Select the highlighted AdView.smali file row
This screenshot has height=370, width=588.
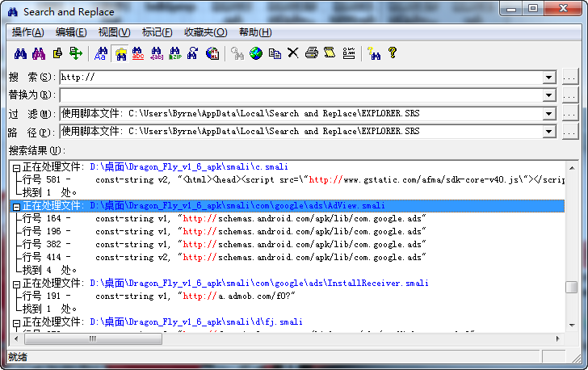pyautogui.click(x=287, y=206)
